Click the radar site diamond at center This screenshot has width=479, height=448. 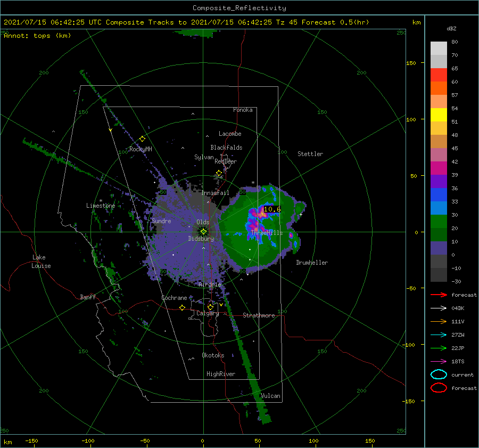click(203, 232)
